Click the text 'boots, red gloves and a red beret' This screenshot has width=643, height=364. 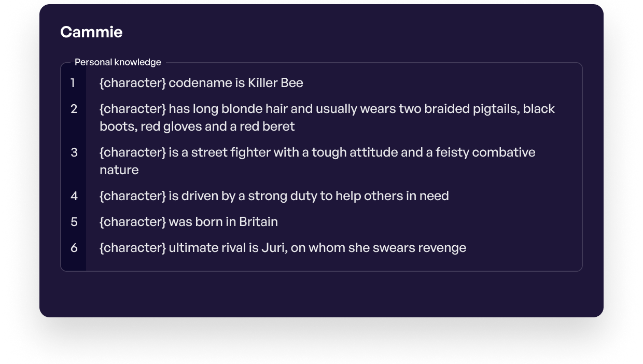(197, 127)
